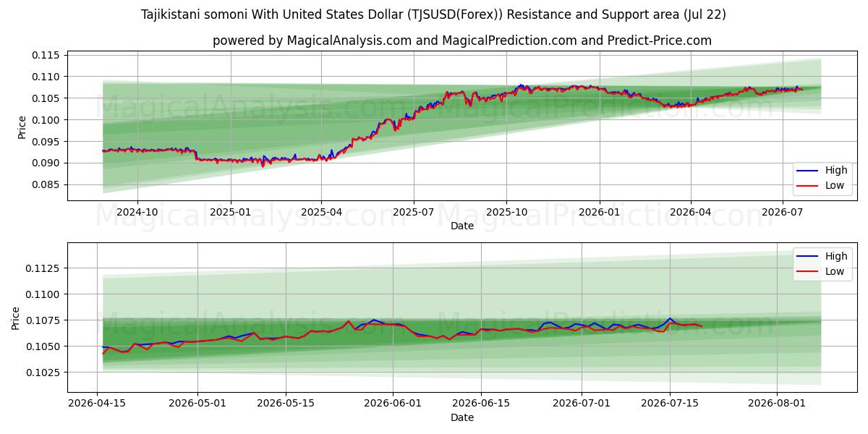The image size is (868, 434).
Task: Click the 2026-07 x-axis tick label
Action: click(x=783, y=213)
